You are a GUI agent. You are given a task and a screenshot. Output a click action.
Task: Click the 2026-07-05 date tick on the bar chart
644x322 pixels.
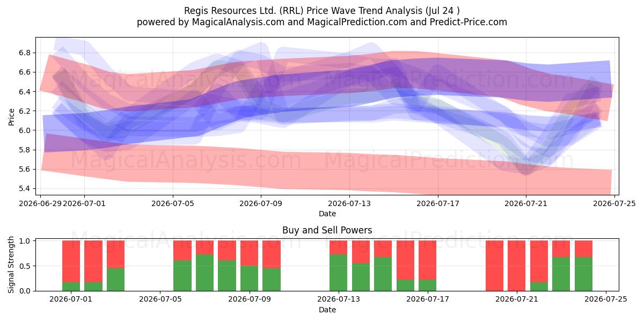point(160,299)
